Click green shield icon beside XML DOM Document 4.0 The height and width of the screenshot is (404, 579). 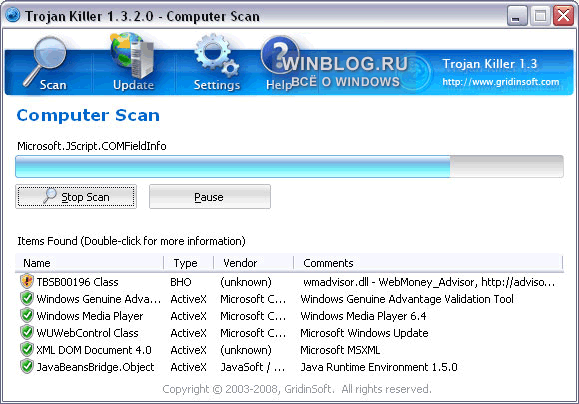(27, 349)
